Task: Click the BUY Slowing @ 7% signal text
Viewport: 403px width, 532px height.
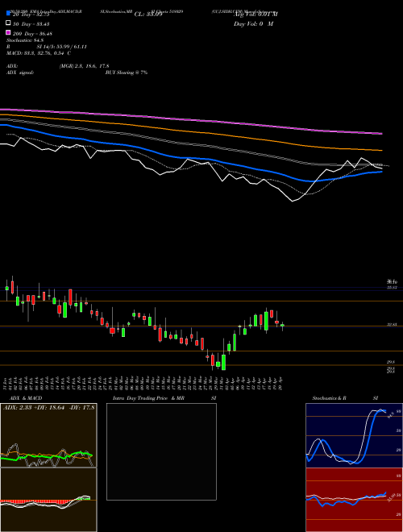Action: [x=127, y=73]
